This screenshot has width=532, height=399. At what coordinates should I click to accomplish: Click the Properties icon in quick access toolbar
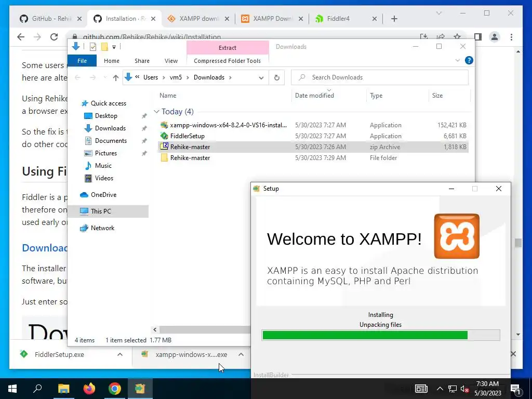93,47
